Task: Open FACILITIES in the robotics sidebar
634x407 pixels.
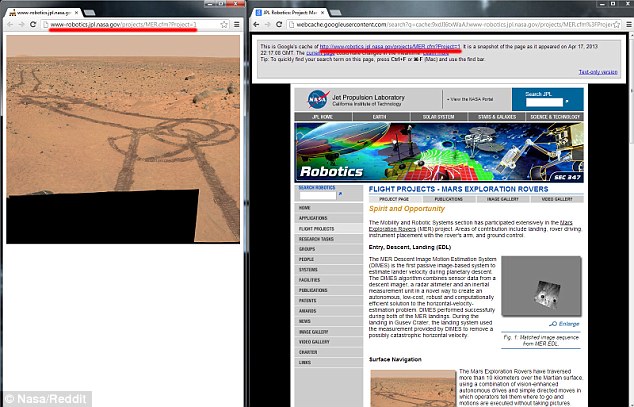Action: click(329, 280)
